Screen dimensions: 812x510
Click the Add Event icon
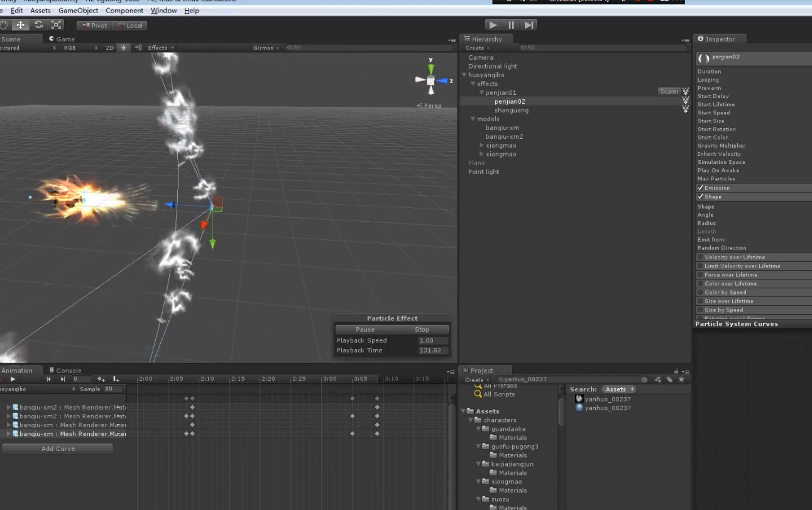click(116, 379)
